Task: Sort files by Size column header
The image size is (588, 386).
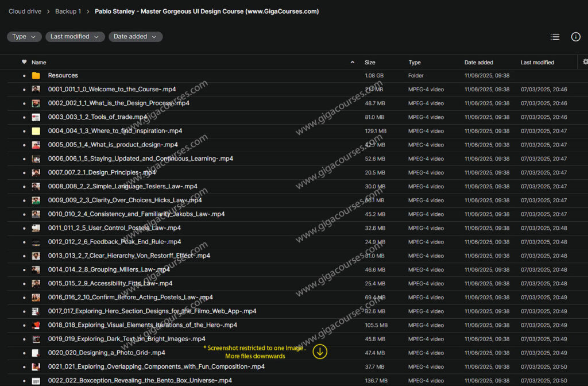Action: [370, 63]
